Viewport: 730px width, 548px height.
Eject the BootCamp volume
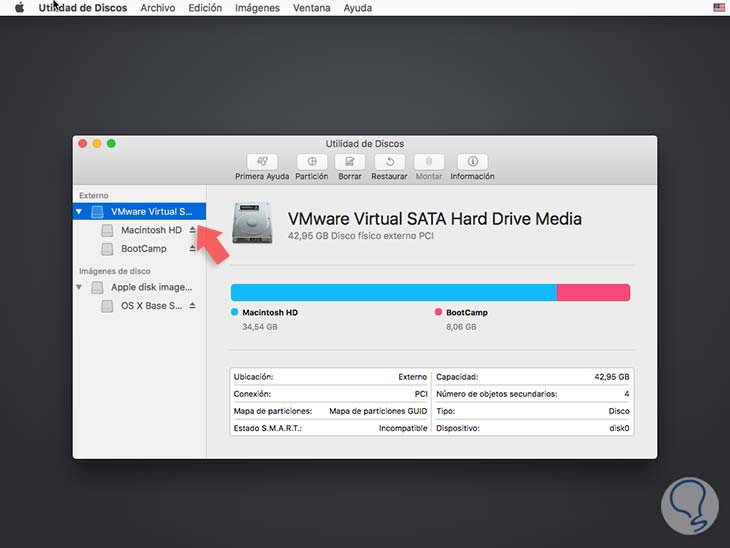click(x=192, y=249)
